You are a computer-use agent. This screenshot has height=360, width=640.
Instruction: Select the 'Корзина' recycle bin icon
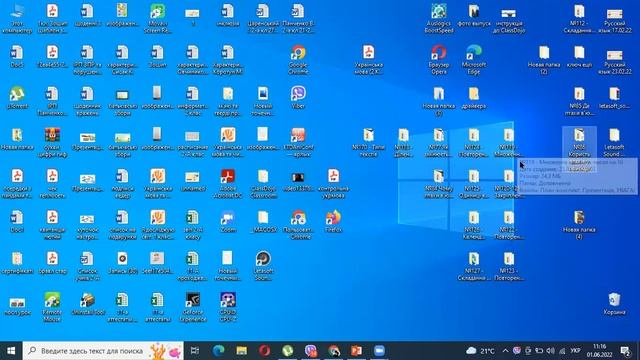pyautogui.click(x=614, y=304)
